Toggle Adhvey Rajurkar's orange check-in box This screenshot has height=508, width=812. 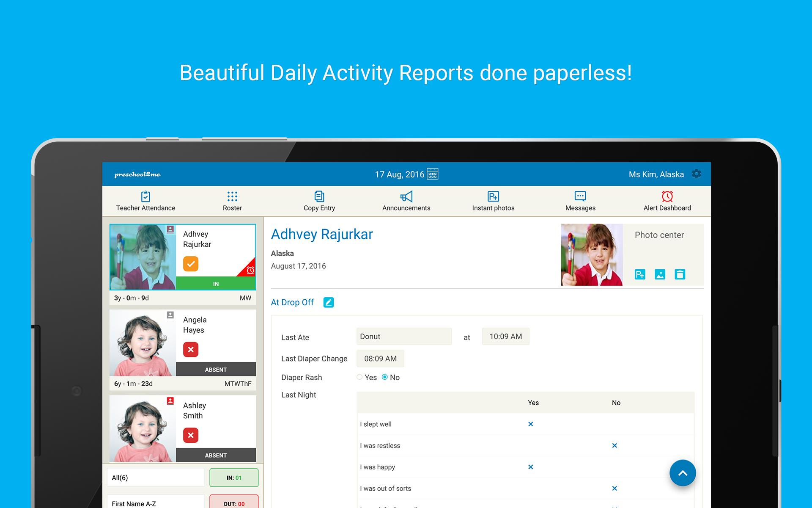pyautogui.click(x=191, y=264)
